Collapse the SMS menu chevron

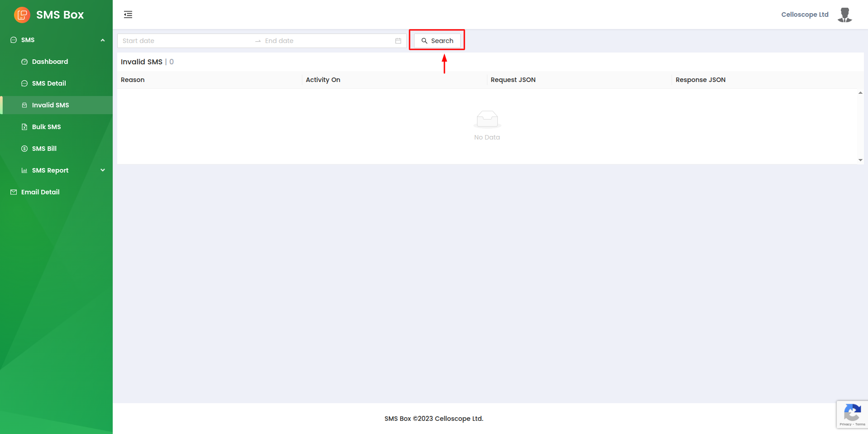[x=103, y=40]
